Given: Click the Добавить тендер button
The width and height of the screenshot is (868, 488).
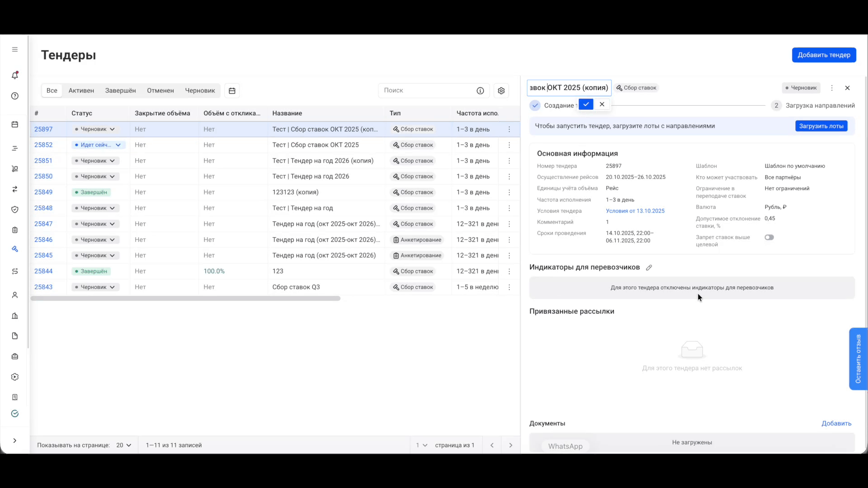Looking at the screenshot, I should tap(824, 55).
